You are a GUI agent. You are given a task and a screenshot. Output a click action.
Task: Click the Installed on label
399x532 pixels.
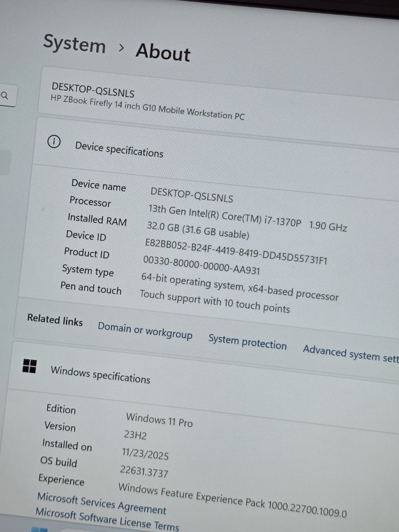tap(67, 445)
